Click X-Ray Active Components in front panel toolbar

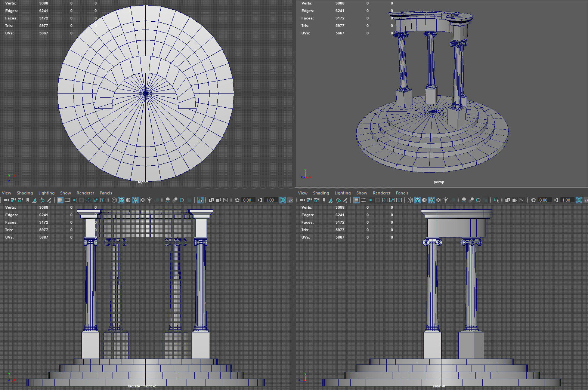[x=219, y=200]
